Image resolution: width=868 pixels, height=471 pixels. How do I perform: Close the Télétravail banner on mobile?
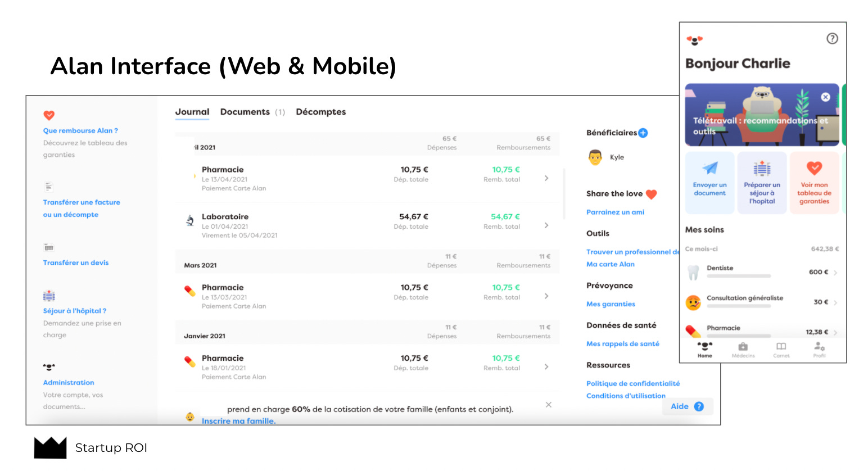(825, 97)
